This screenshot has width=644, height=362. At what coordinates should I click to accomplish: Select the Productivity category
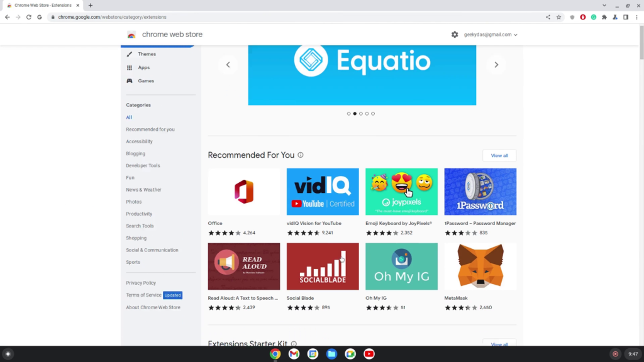139,214
